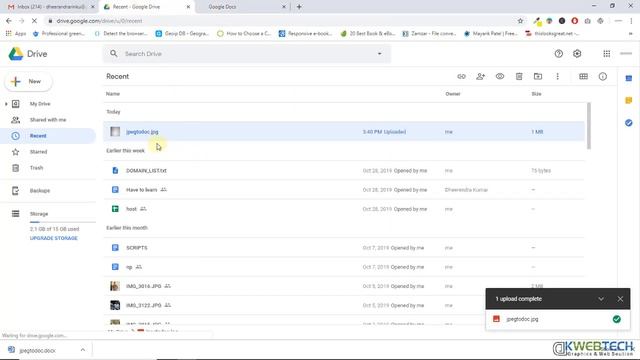Open download options for jpegtodoc.docx
The height and width of the screenshot is (360, 640).
[83, 350]
